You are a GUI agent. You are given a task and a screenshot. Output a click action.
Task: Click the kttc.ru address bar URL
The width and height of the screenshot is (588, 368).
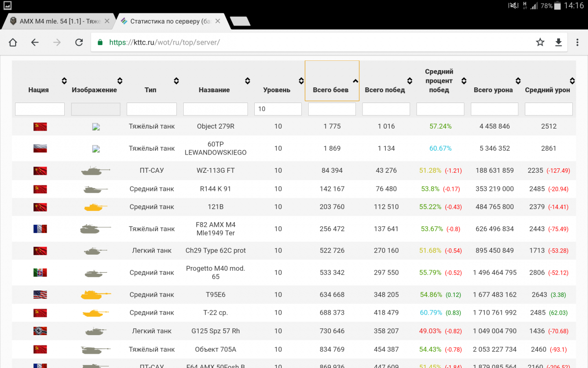point(164,43)
